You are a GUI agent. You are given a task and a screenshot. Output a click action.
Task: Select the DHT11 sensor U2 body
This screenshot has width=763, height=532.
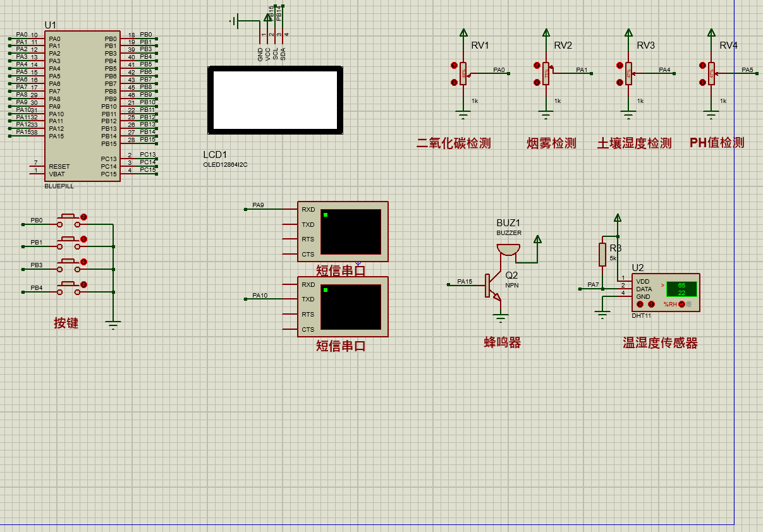666,292
